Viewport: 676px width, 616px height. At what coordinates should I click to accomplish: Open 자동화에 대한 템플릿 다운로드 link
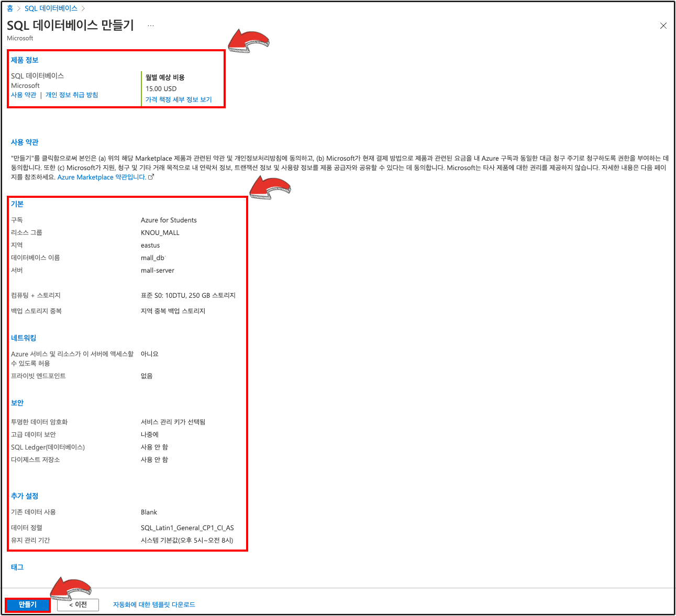[154, 604]
